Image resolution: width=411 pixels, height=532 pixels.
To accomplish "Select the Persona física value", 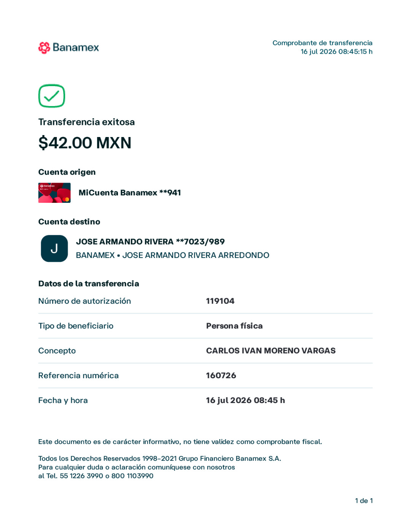I will 234,326.
